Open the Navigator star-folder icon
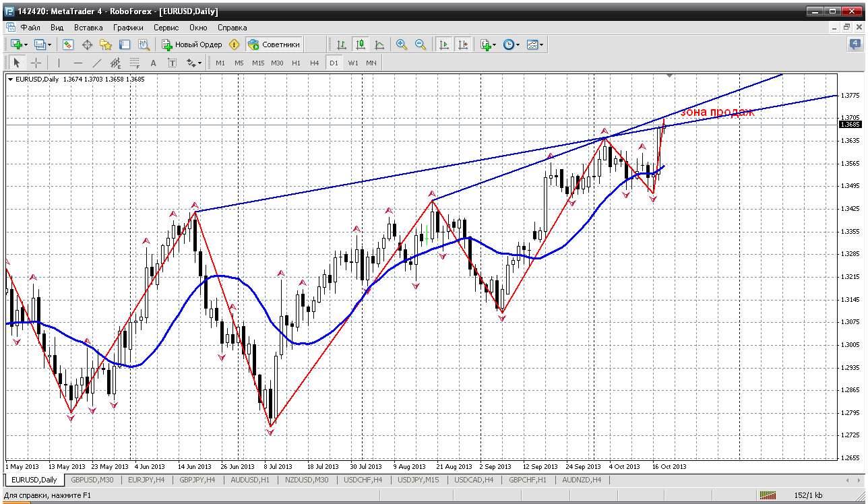The image size is (868, 504). coord(106,44)
